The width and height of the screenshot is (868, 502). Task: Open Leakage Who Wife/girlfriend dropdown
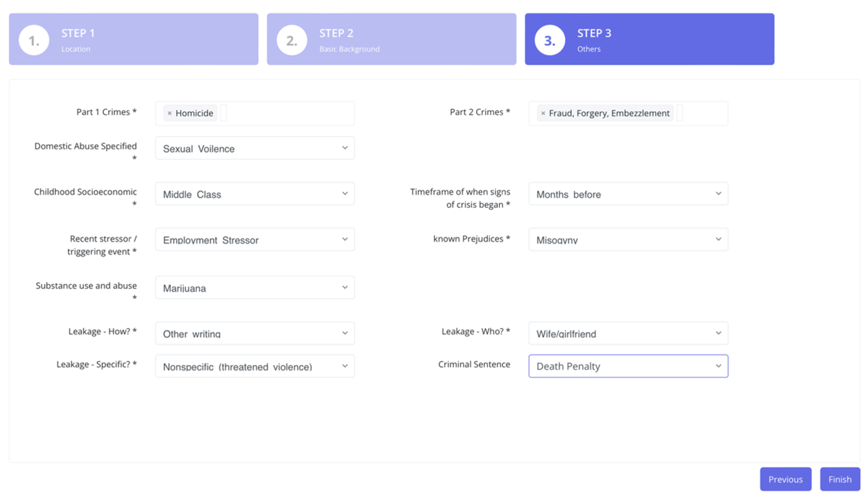628,333
